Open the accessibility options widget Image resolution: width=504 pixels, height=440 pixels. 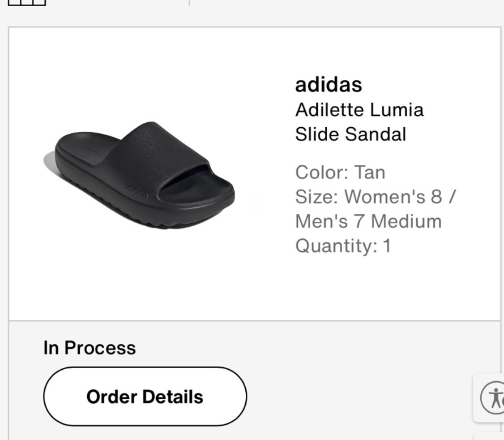(491, 397)
